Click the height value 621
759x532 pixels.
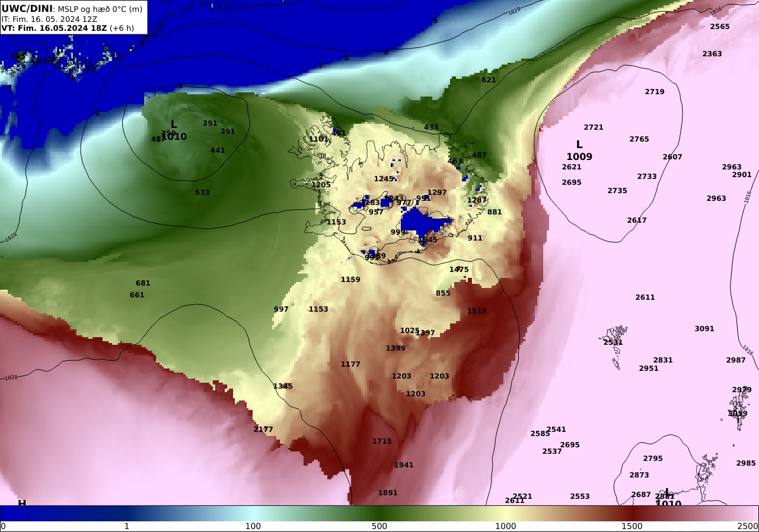(489, 80)
